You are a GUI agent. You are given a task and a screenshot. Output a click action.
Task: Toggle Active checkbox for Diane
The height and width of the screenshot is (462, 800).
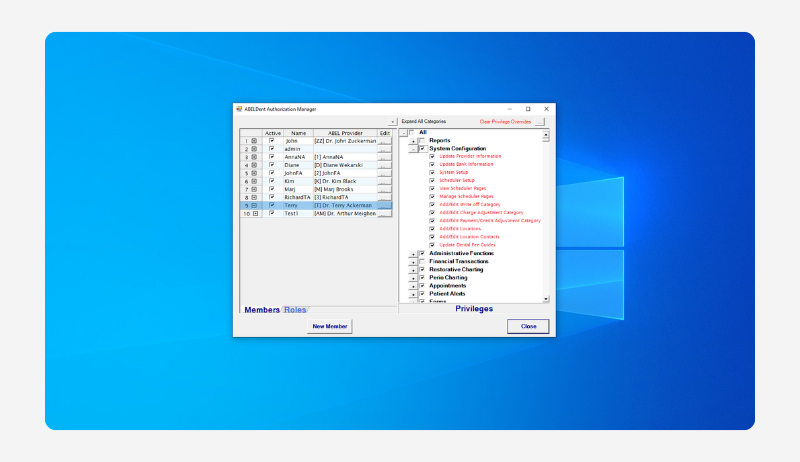[x=271, y=165]
